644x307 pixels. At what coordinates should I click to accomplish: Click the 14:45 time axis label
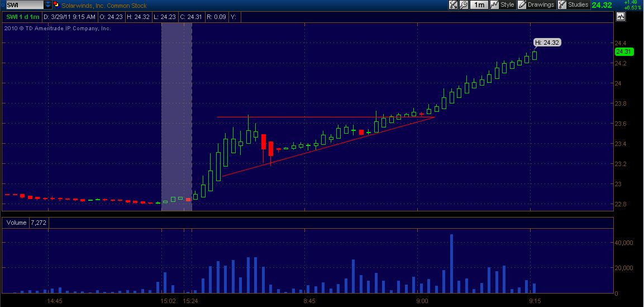55,301
